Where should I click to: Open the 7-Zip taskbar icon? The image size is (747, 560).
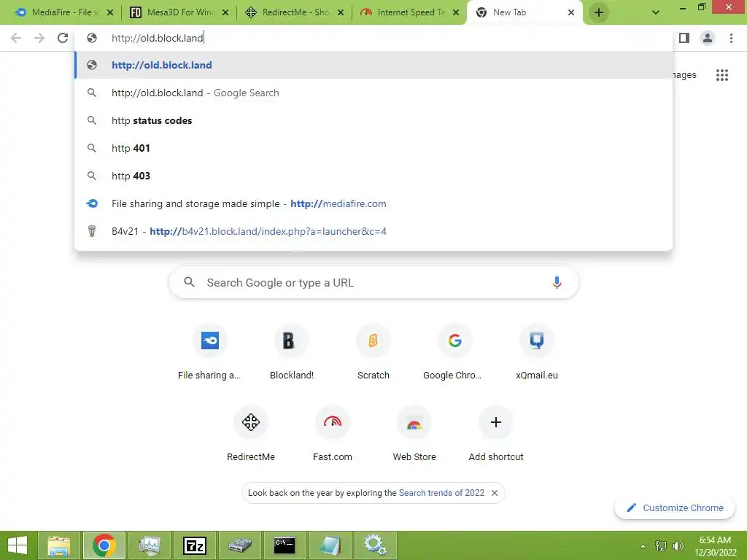tap(195, 545)
